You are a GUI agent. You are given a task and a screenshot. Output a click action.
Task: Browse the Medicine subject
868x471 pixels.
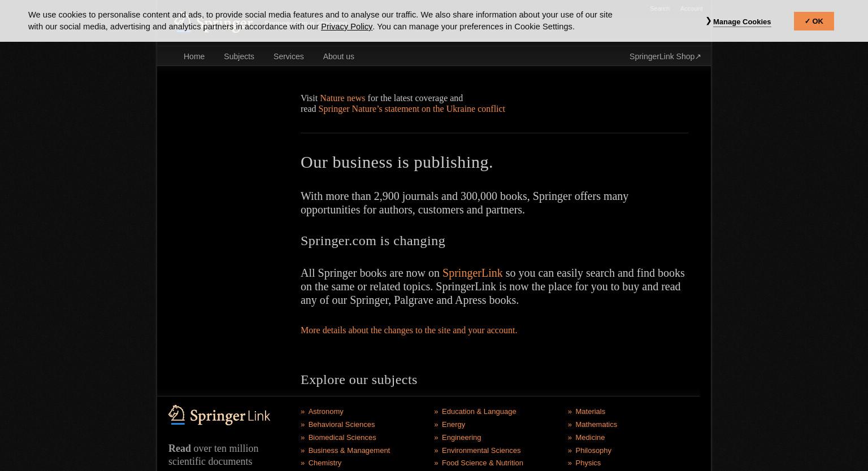tap(590, 438)
